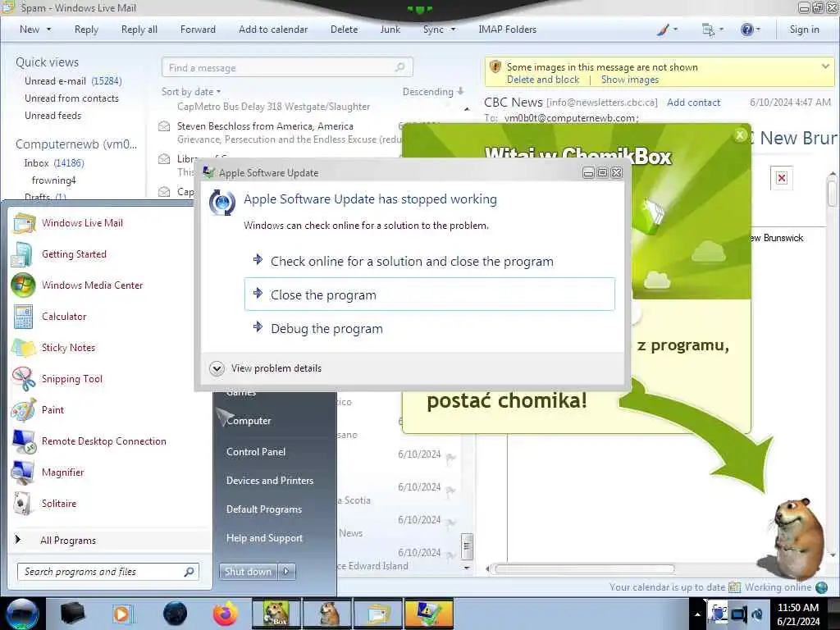Click the blue Help question mark icon
The width and height of the screenshot is (840, 630).
[x=746, y=30]
